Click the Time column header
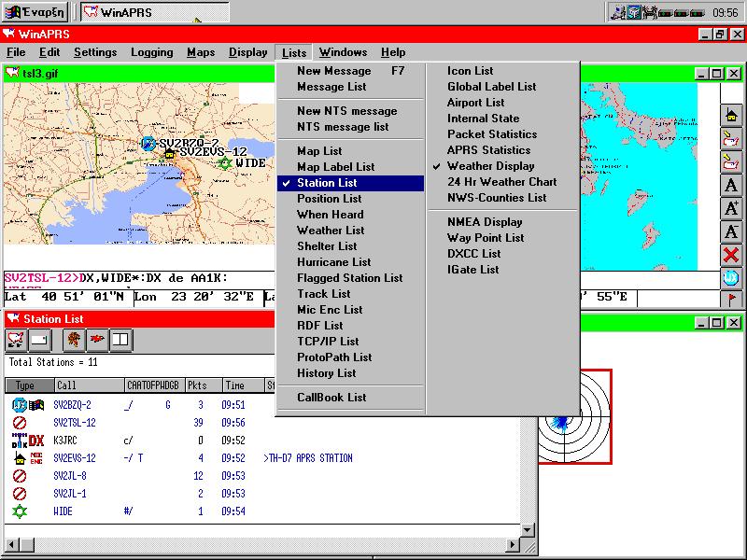This screenshot has height=560, width=747. point(243,385)
